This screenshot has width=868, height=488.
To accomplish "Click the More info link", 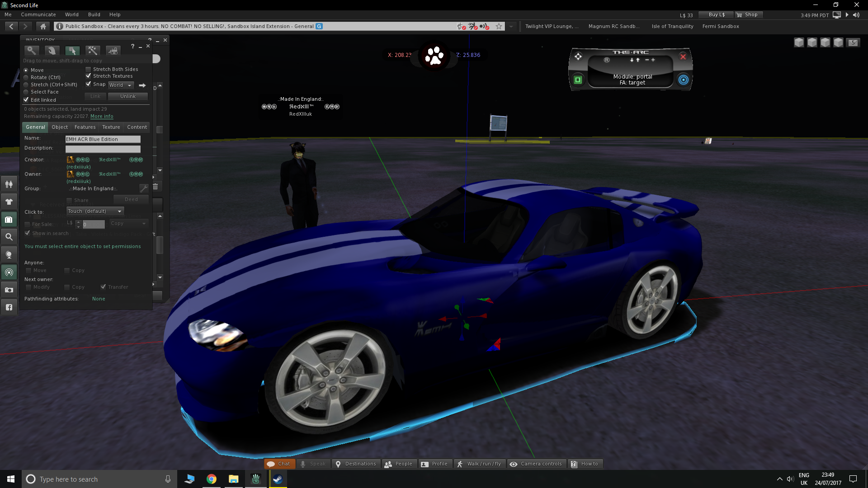I will [x=102, y=116].
